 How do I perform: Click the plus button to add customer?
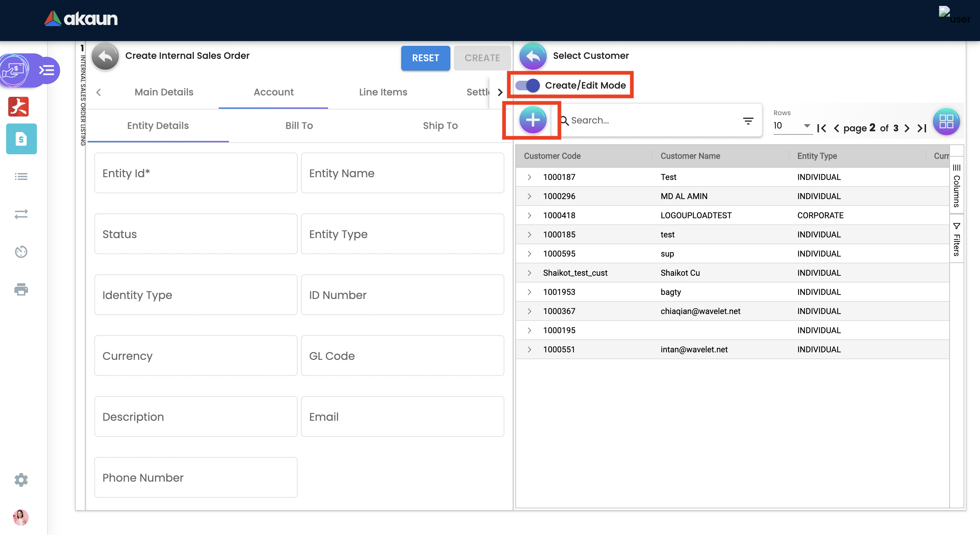click(533, 120)
